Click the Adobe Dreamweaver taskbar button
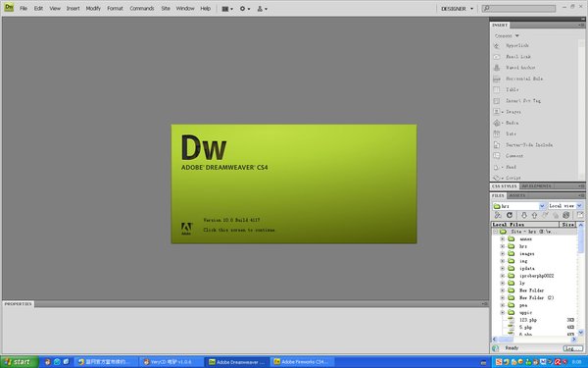Screen dimensions: 588x368 tap(237, 362)
